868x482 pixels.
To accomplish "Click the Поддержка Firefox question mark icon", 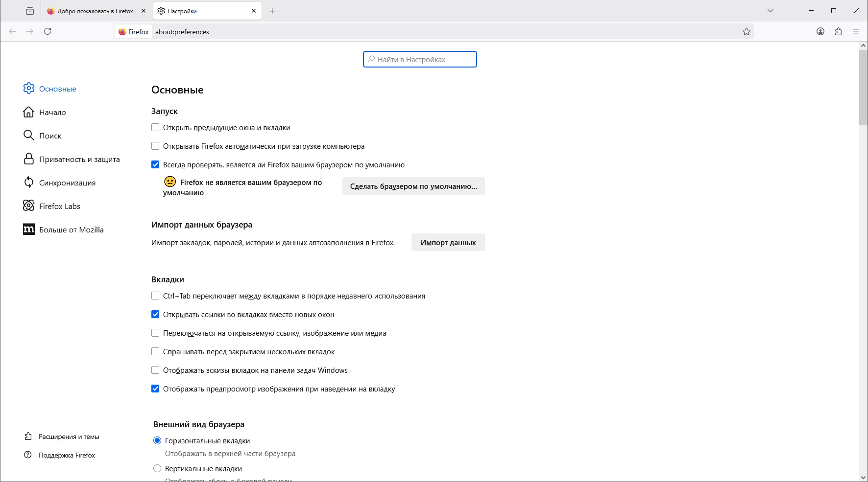I will (x=28, y=455).
